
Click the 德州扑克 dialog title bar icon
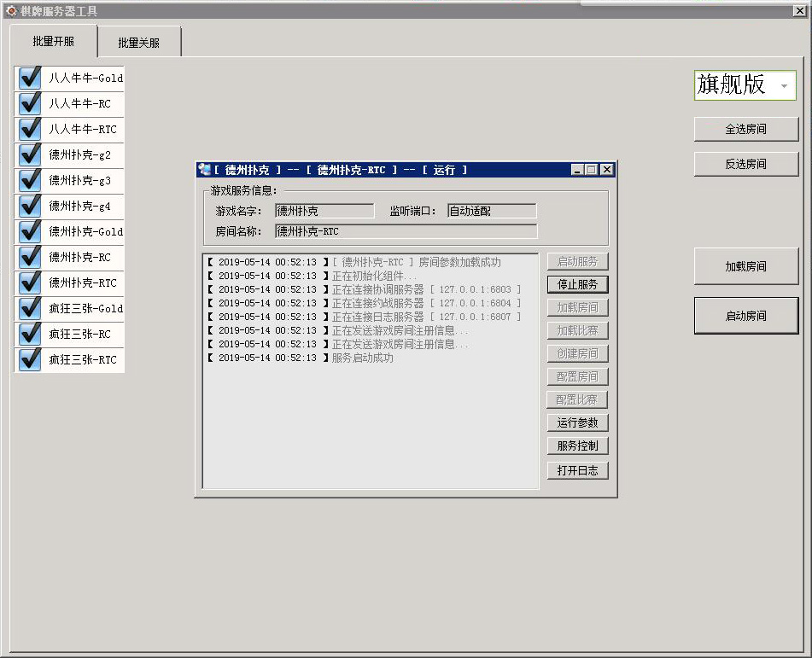(205, 170)
